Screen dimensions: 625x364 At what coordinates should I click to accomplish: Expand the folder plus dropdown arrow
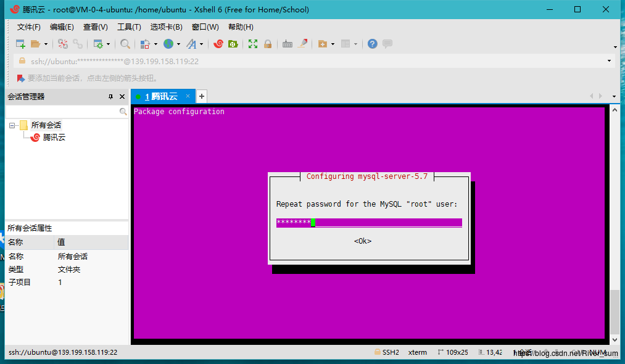pyautogui.click(x=333, y=44)
